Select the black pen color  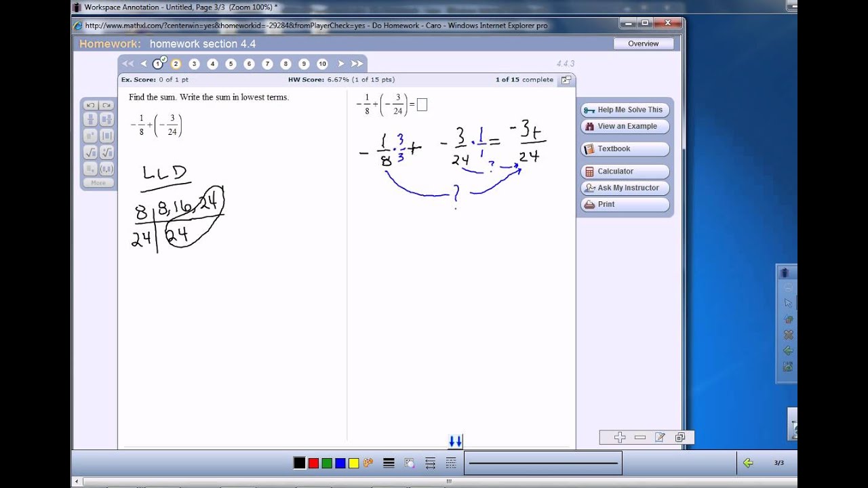299,463
